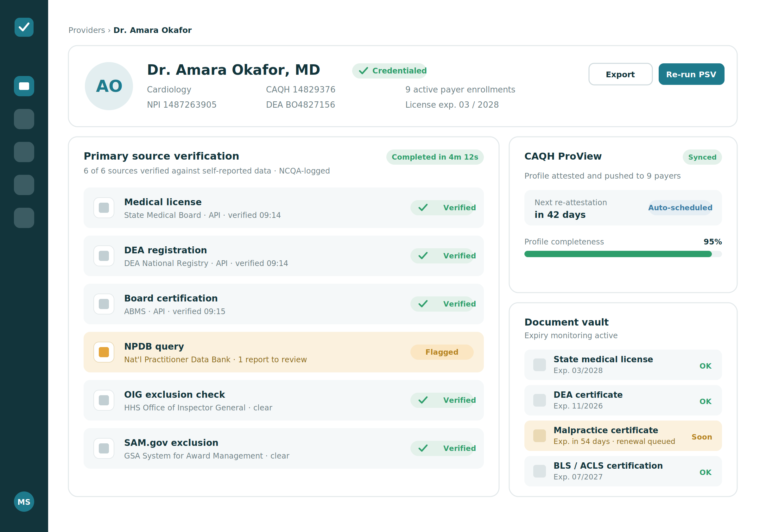Toggle the orange NPDB query row icon
Screen dimensions: 760x532
[104, 352]
